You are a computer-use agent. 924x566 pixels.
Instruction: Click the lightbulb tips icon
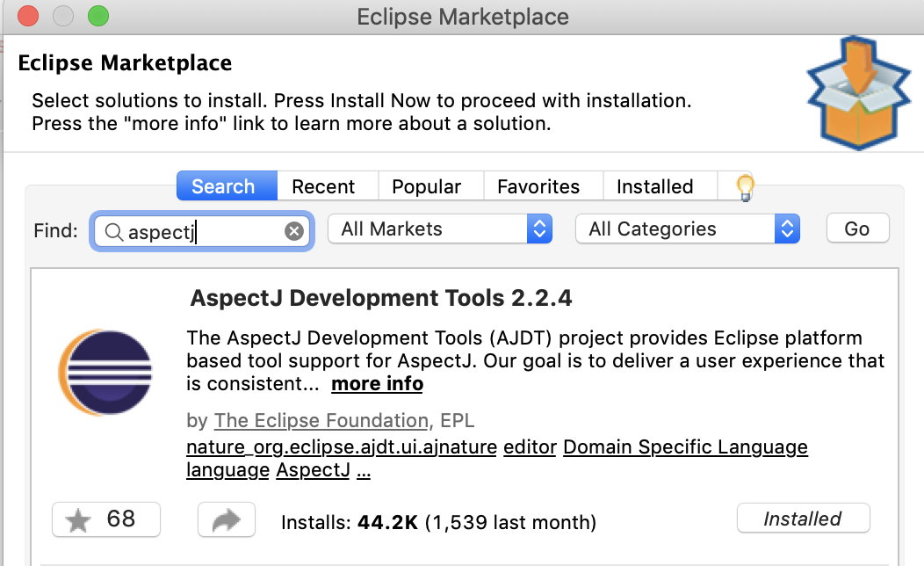(745, 185)
